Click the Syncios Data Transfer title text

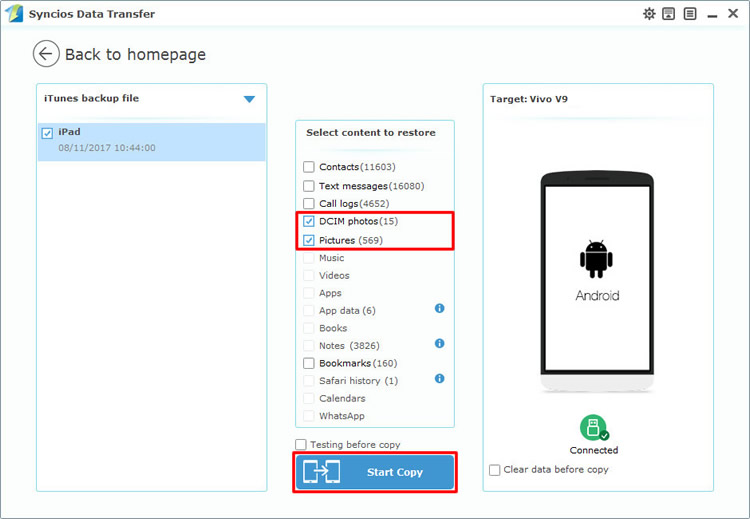[92, 14]
